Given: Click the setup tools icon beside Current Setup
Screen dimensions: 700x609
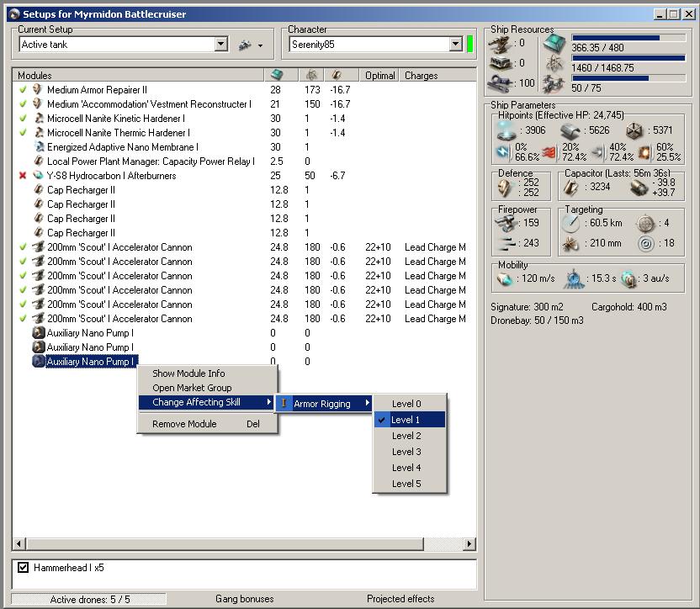Looking at the screenshot, I should point(246,45).
